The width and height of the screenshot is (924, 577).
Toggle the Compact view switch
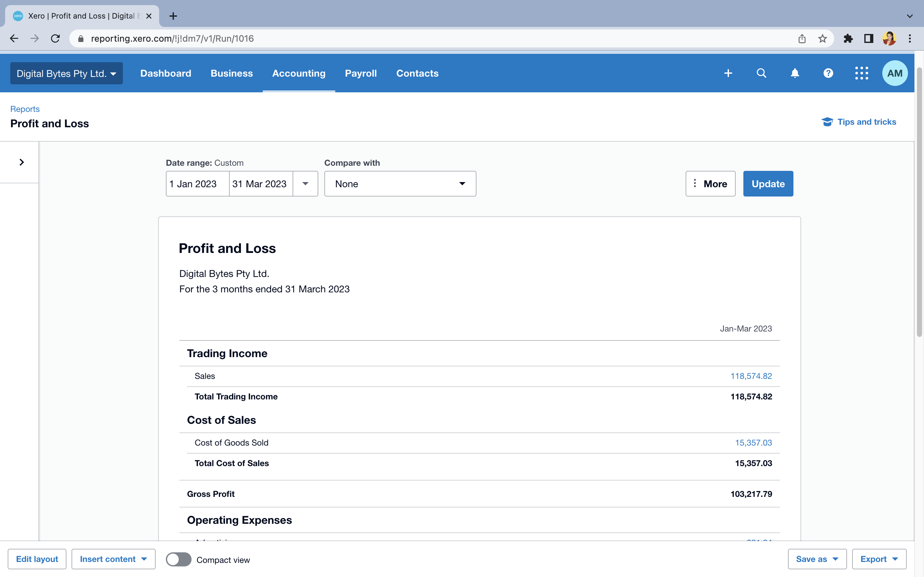pyautogui.click(x=178, y=559)
